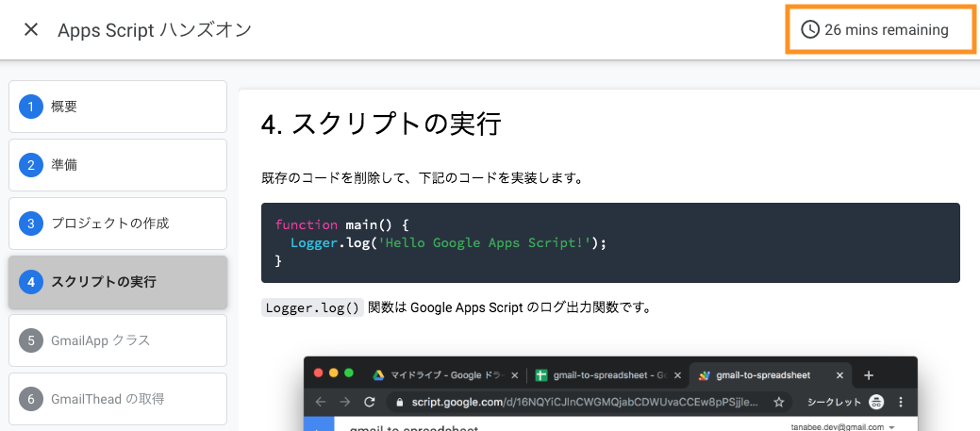
Task: Open step 2 準備
Action: coord(118,165)
